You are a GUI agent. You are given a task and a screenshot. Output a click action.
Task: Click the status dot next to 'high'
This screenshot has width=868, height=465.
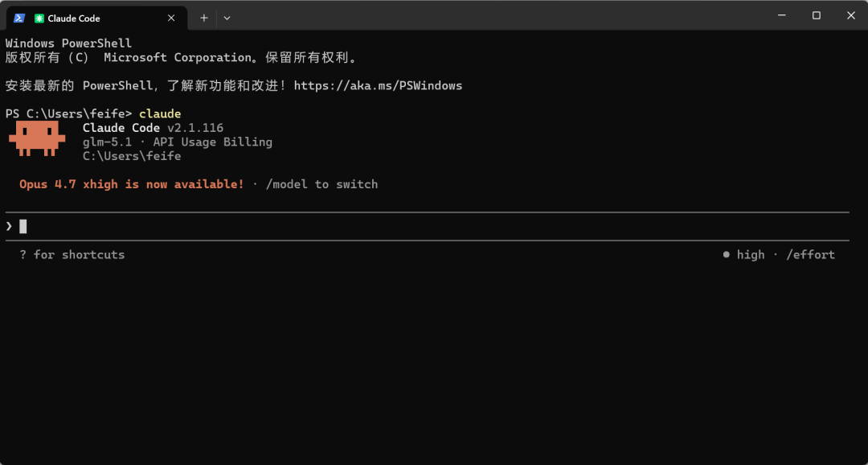727,254
